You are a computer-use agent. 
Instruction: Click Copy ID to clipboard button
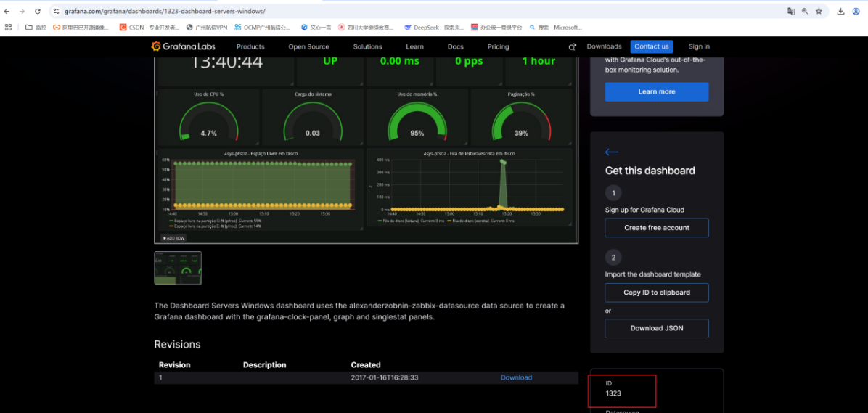pyautogui.click(x=657, y=293)
